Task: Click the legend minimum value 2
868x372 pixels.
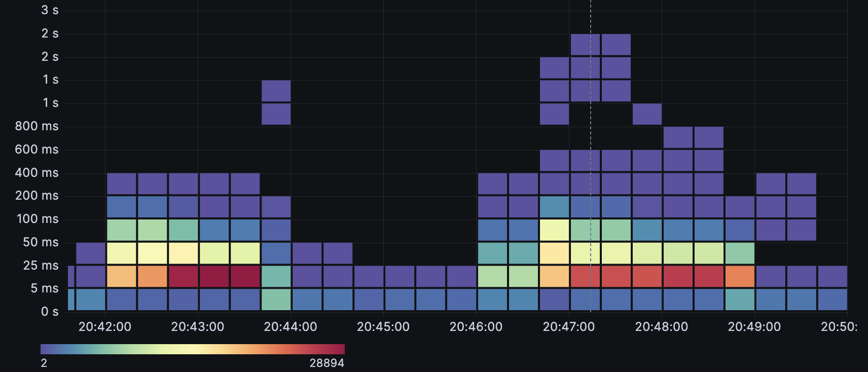Action: pos(44,363)
